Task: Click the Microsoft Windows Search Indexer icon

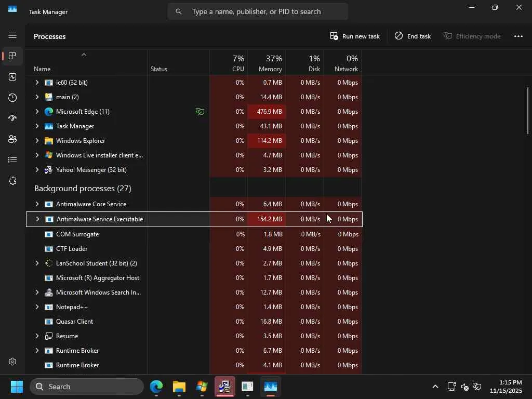Action: pyautogui.click(x=49, y=292)
